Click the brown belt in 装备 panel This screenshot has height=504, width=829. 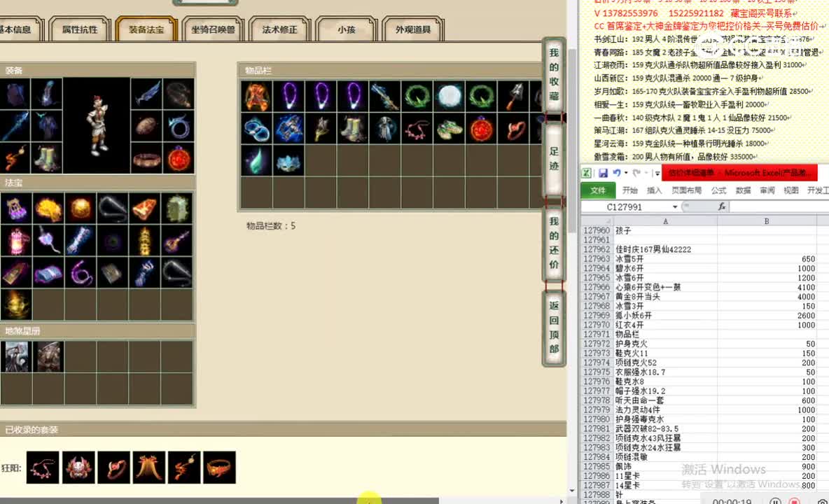coord(146,157)
